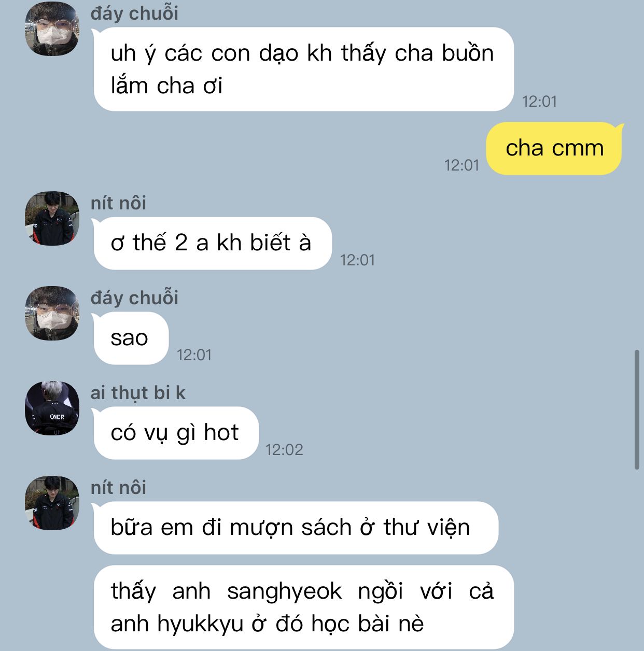The image size is (644, 651).
Task: Tap the 12:02 timestamp
Action: (x=284, y=449)
